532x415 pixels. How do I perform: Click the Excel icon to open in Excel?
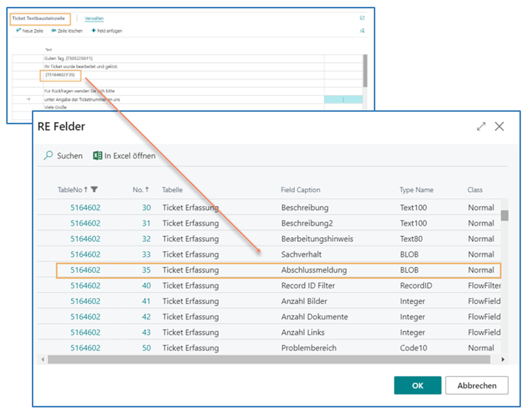(x=97, y=156)
